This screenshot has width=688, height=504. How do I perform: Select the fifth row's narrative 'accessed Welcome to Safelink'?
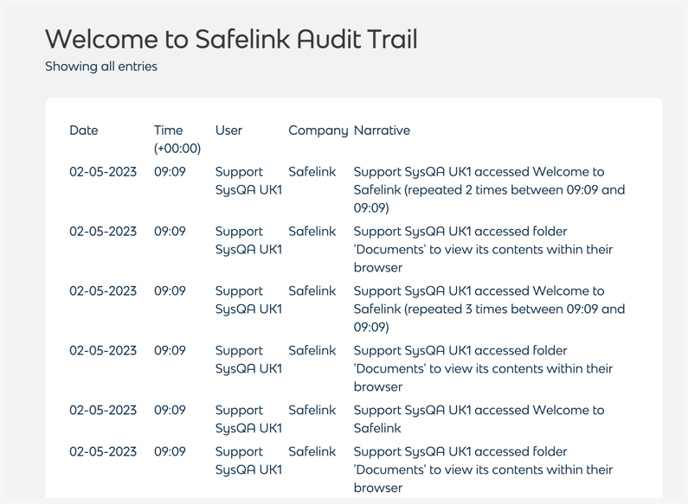coord(479,419)
